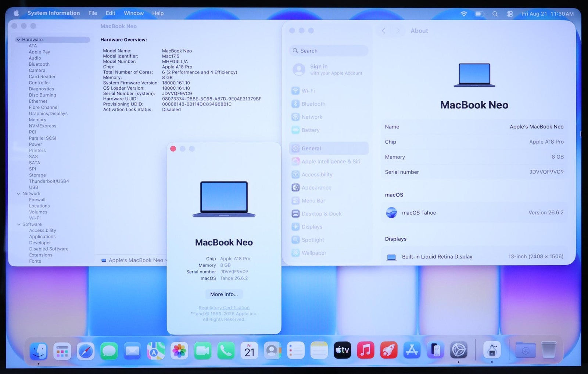Launch Reminders from the Dock

point(296,351)
